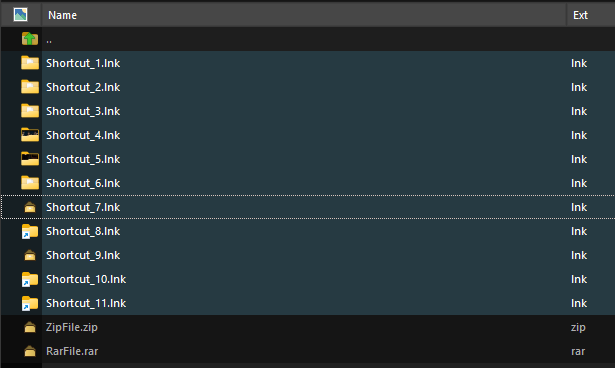Click the archive icon beside RarFile.rar
The width and height of the screenshot is (615, 368).
coord(30,351)
